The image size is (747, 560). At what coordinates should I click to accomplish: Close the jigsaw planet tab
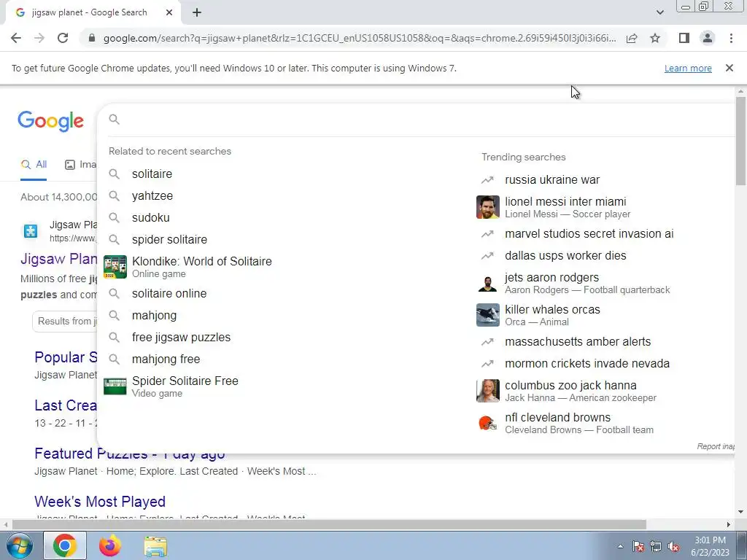point(169,13)
